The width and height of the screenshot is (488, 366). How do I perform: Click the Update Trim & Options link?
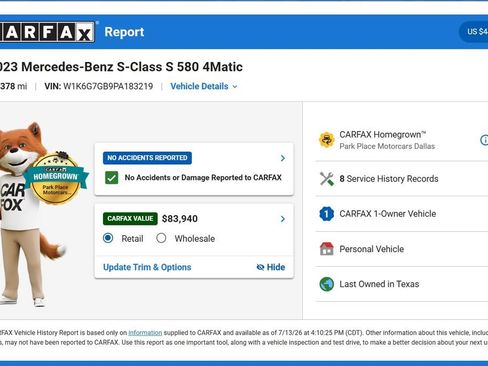147,267
